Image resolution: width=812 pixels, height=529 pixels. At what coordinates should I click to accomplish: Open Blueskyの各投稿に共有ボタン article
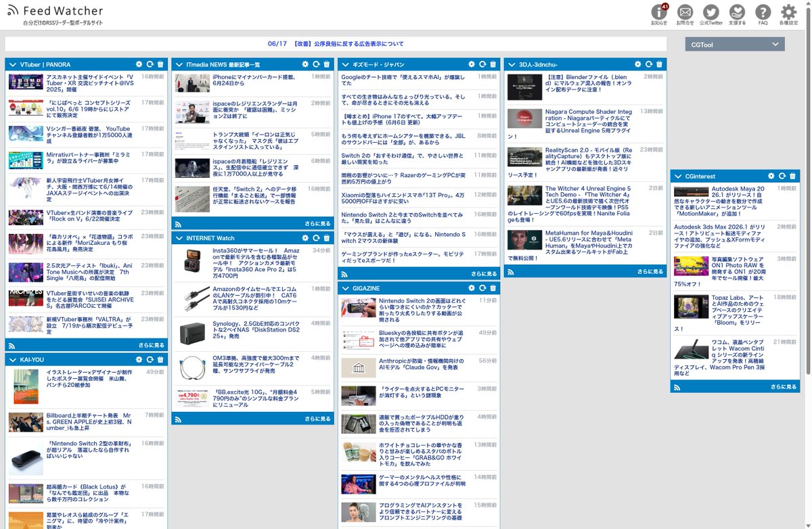pos(421,338)
